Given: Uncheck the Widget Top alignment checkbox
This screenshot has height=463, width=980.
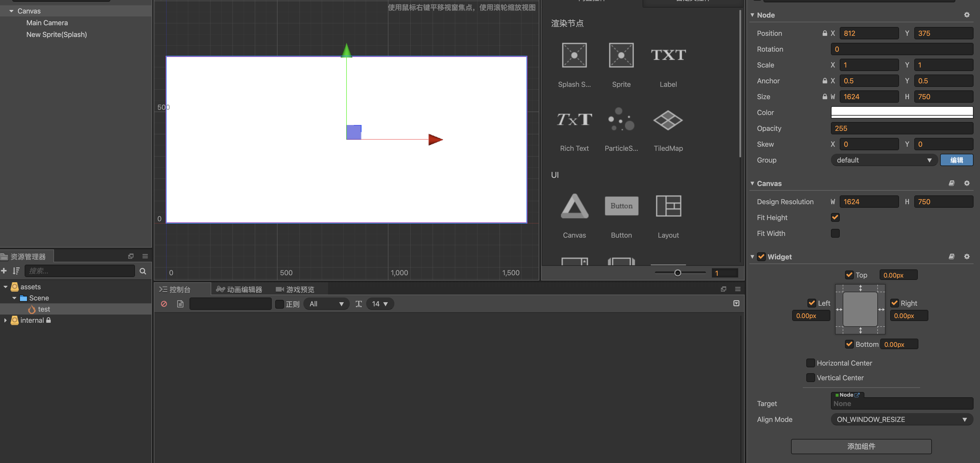Looking at the screenshot, I should click(849, 275).
